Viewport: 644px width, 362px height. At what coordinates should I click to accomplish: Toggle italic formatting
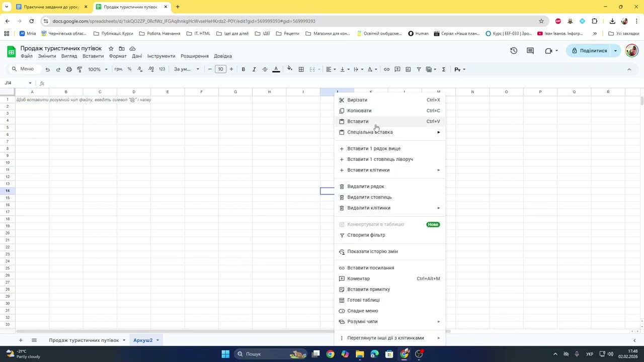pos(254,69)
